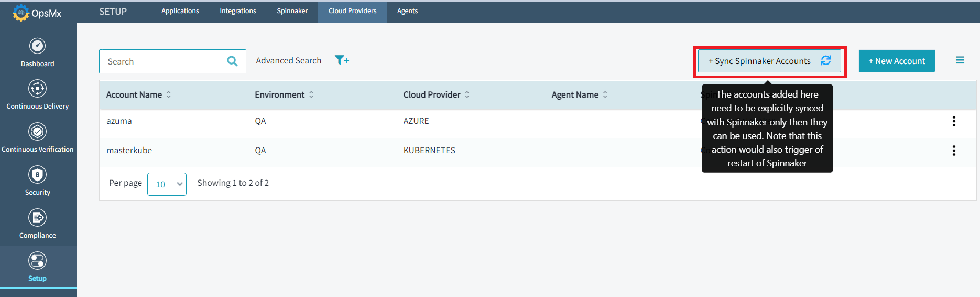Open actions menu for azuma row
The height and width of the screenshot is (297, 980).
coord(954,121)
